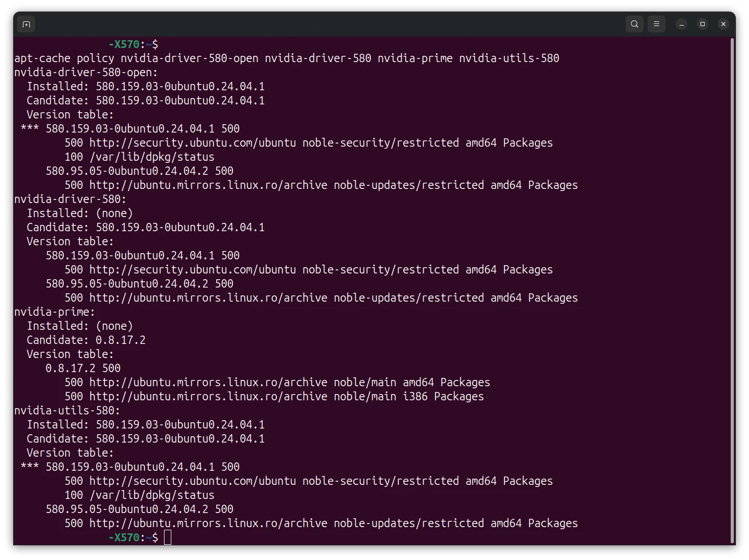
Task: Click the nvidia-driver-580-open: heading
Action: 86,73
